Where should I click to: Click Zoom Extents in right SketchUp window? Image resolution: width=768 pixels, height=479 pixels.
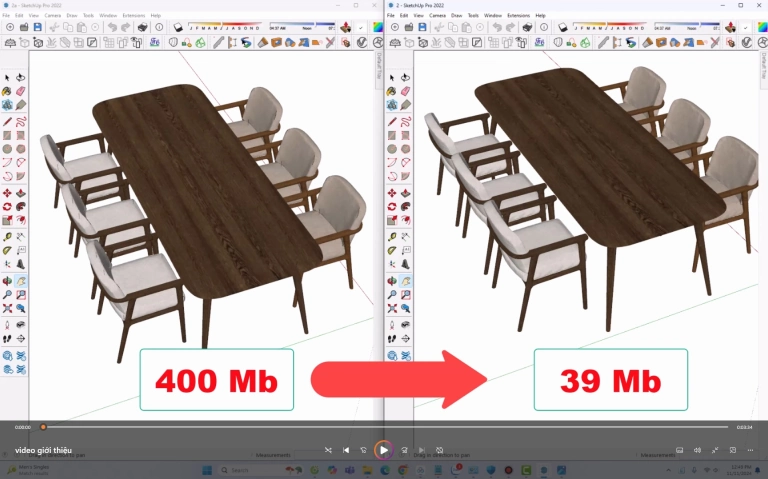point(392,309)
